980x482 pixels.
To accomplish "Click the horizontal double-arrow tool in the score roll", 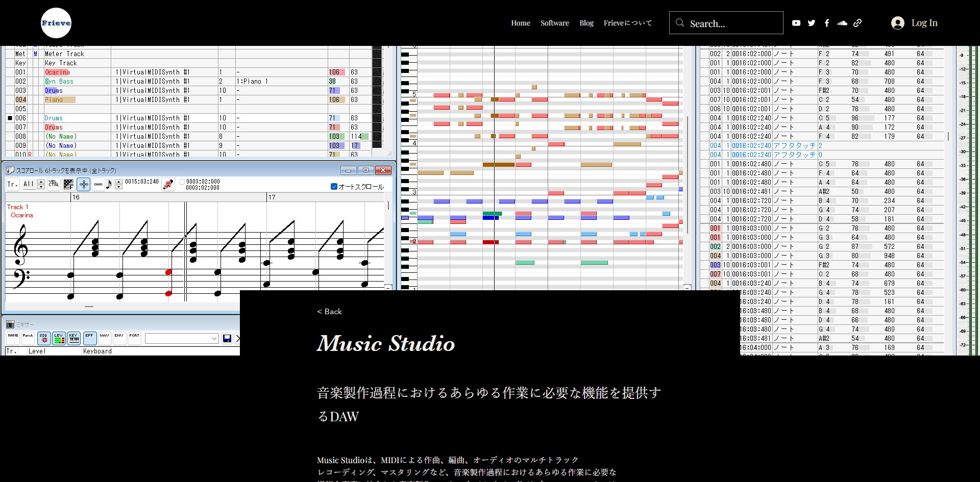I will point(99,184).
